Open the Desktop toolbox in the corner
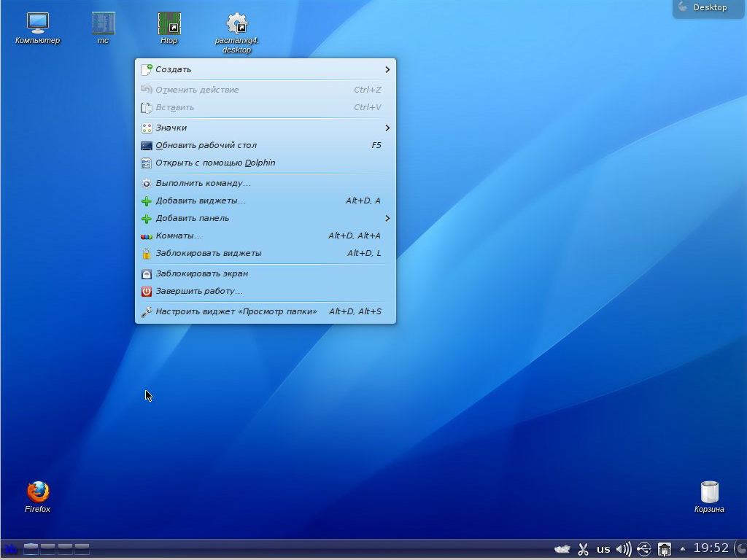The height and width of the screenshot is (560, 747). point(709,8)
